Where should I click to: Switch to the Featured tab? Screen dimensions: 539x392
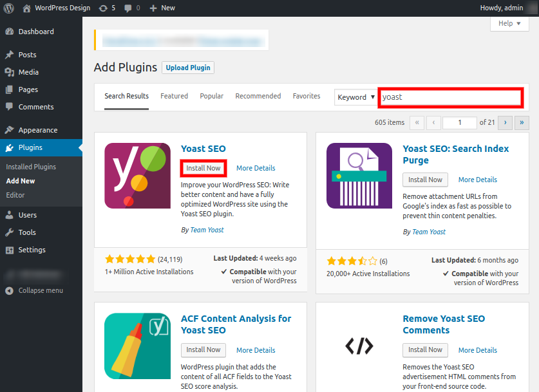(x=175, y=96)
